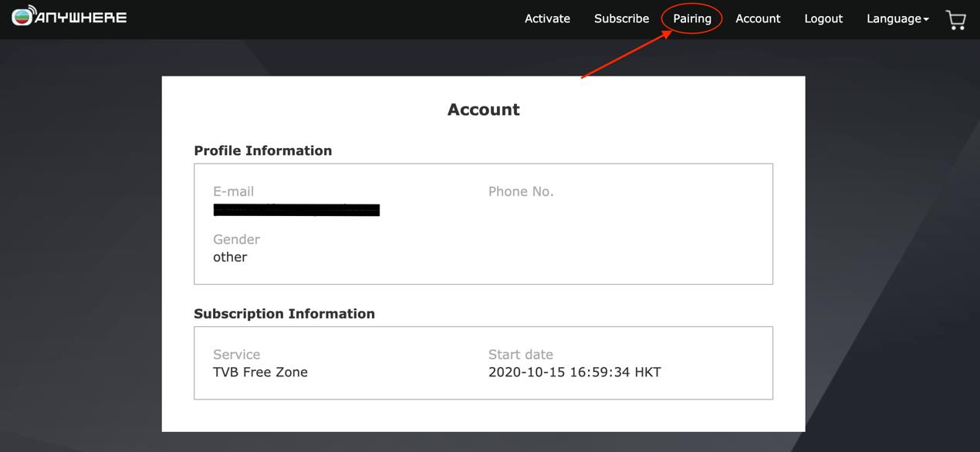
Task: Click Logout in the top bar
Action: [x=823, y=19]
